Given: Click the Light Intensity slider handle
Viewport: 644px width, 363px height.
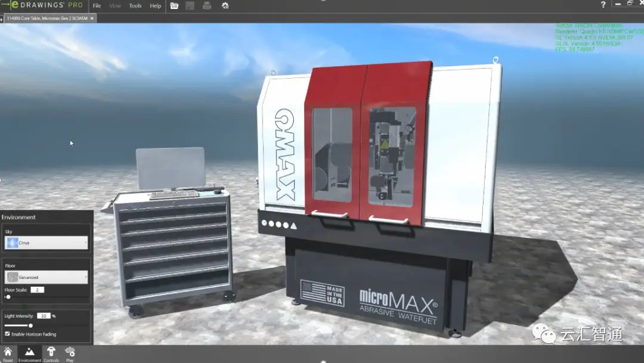Looking at the screenshot, I should point(30,325).
